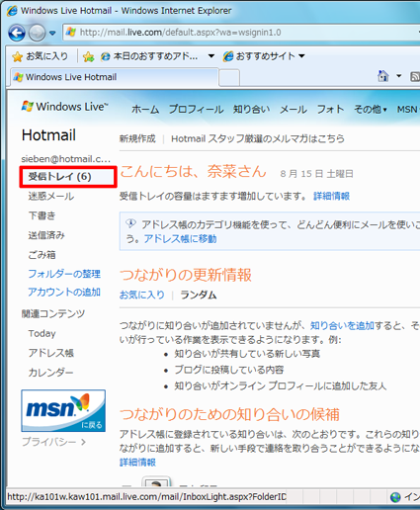
Task: Click 詳細情報 under つながりのための知り合いの候補
Action: (x=137, y=463)
